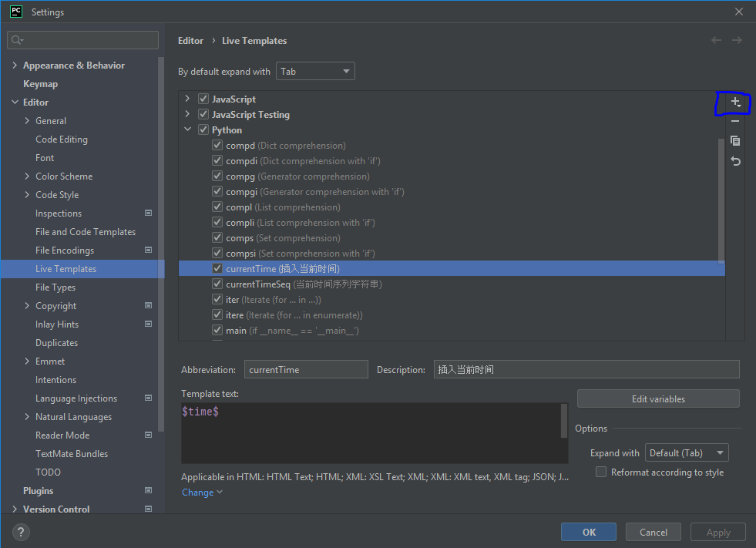Collapse the Python template group
This screenshot has width=756, height=548.
pos(187,130)
